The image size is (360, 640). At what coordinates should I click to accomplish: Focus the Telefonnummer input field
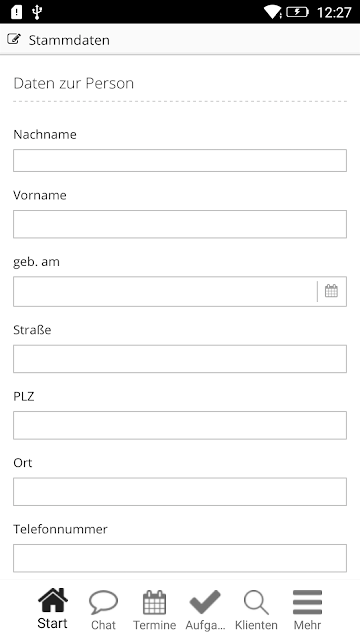click(x=180, y=558)
